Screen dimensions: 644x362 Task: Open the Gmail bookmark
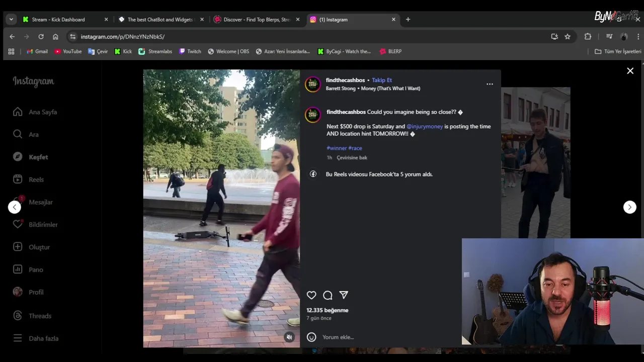[37, 51]
